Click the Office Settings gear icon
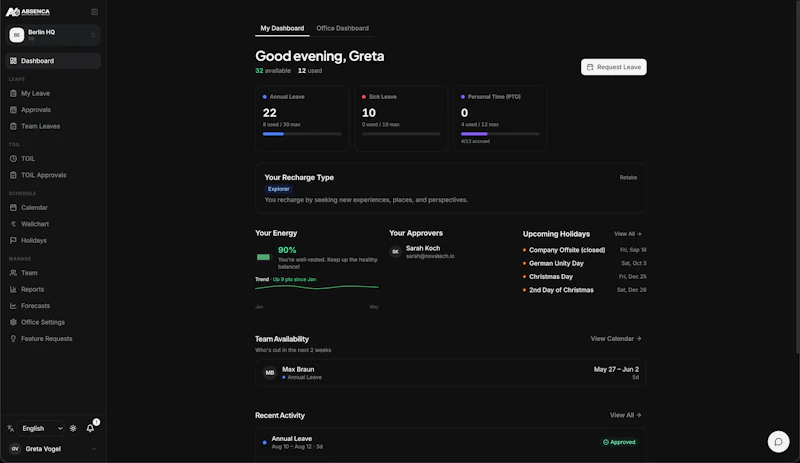This screenshot has width=800, height=463. pyautogui.click(x=13, y=322)
